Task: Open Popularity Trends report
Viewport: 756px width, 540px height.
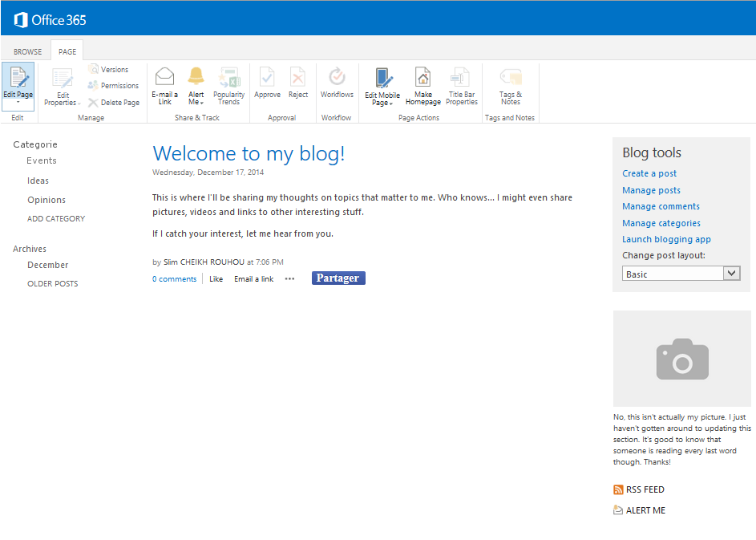Action: [x=228, y=87]
